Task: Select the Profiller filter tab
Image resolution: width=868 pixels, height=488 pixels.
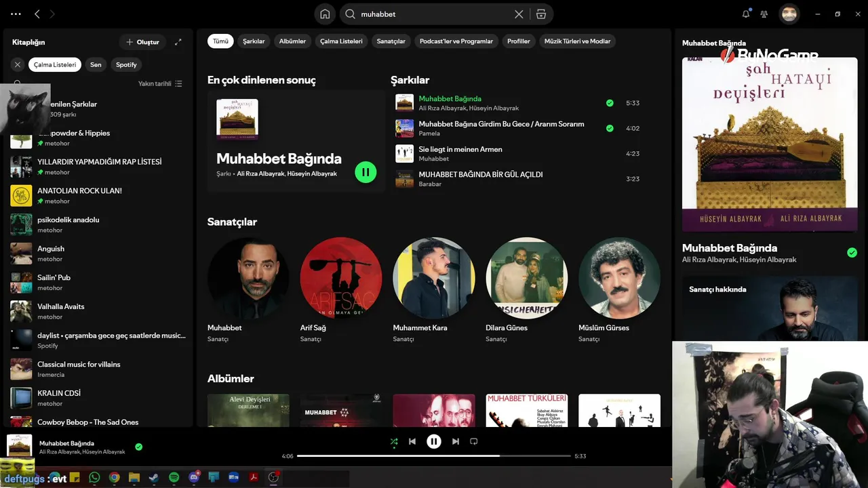Action: 519,41
